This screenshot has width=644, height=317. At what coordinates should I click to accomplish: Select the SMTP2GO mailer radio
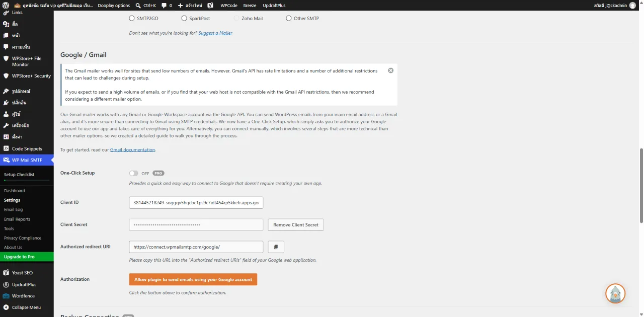pos(132,18)
